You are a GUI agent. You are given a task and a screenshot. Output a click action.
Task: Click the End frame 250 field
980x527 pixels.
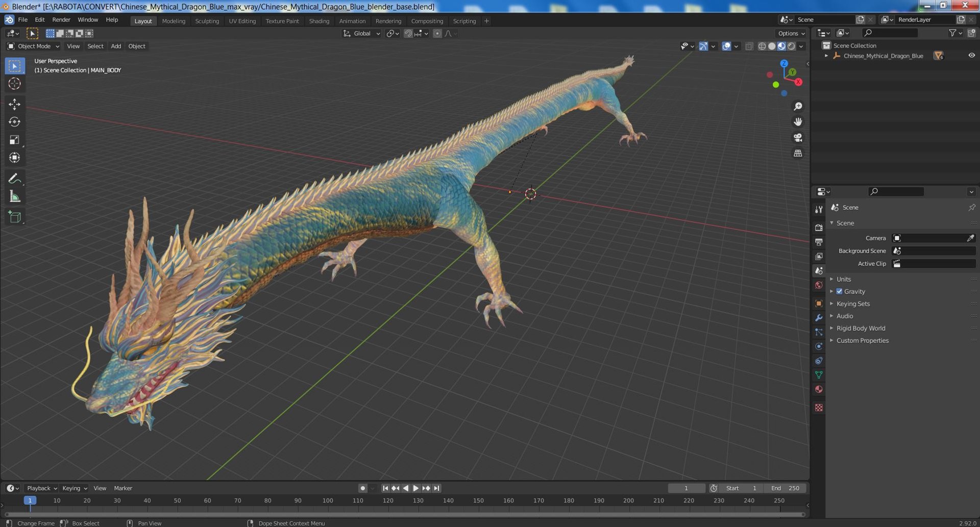(786, 488)
